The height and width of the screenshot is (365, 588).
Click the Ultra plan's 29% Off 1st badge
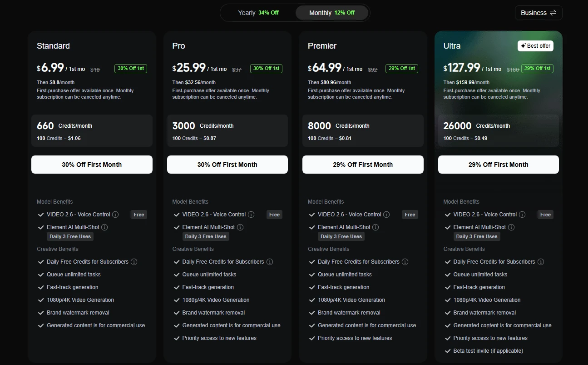coord(537,69)
